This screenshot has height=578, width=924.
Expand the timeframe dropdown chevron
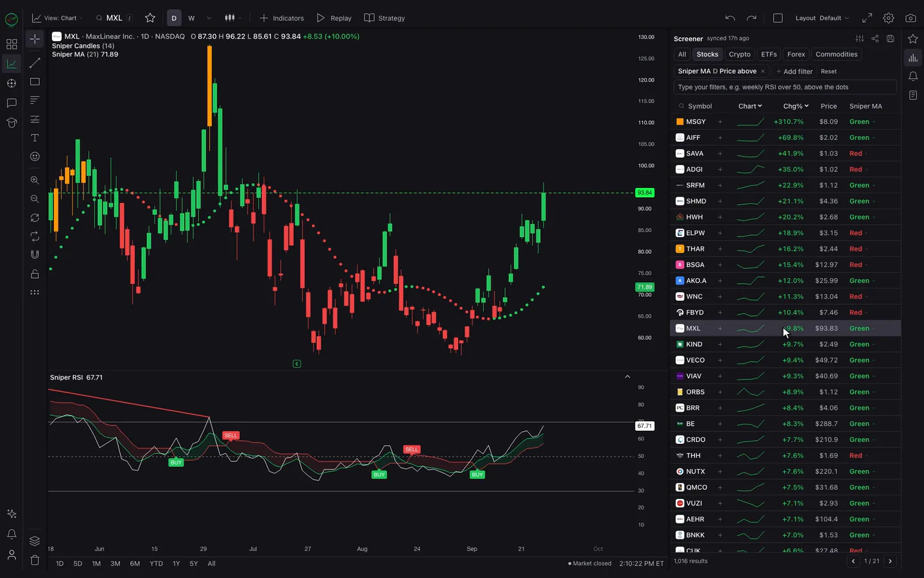click(x=209, y=18)
